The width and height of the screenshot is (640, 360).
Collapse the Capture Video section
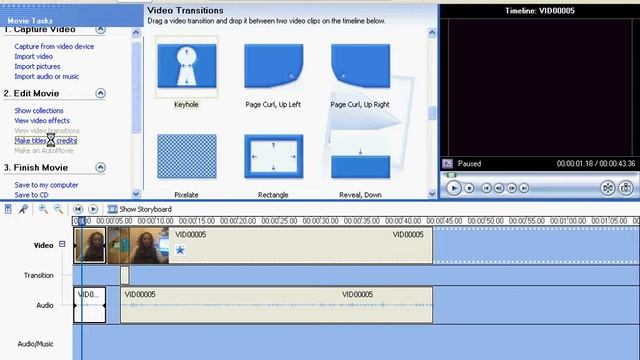point(100,29)
